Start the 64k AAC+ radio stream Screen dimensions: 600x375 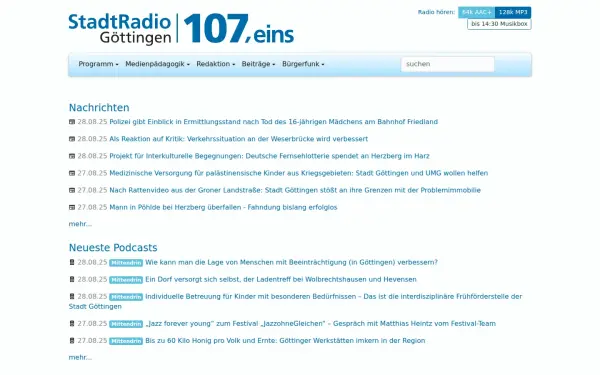click(x=476, y=13)
